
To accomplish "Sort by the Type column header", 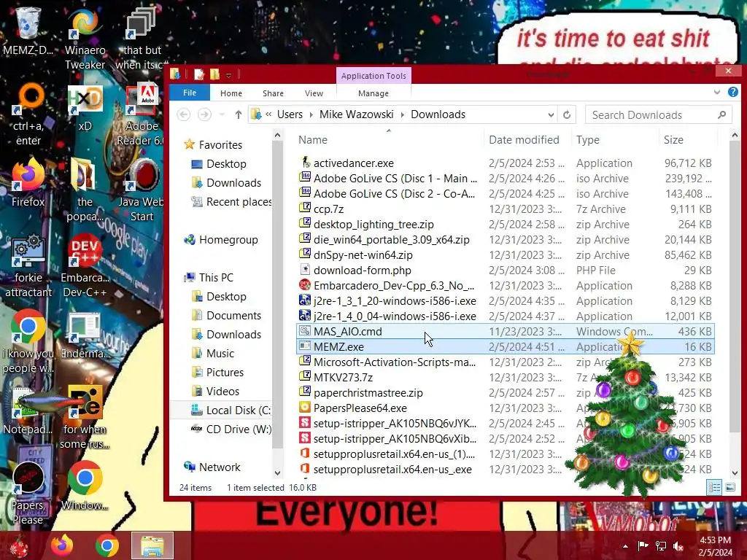I will coord(616,139).
